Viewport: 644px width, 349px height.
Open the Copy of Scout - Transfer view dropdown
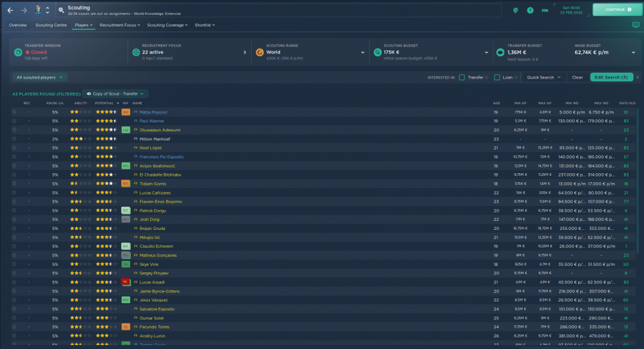pyautogui.click(x=115, y=93)
